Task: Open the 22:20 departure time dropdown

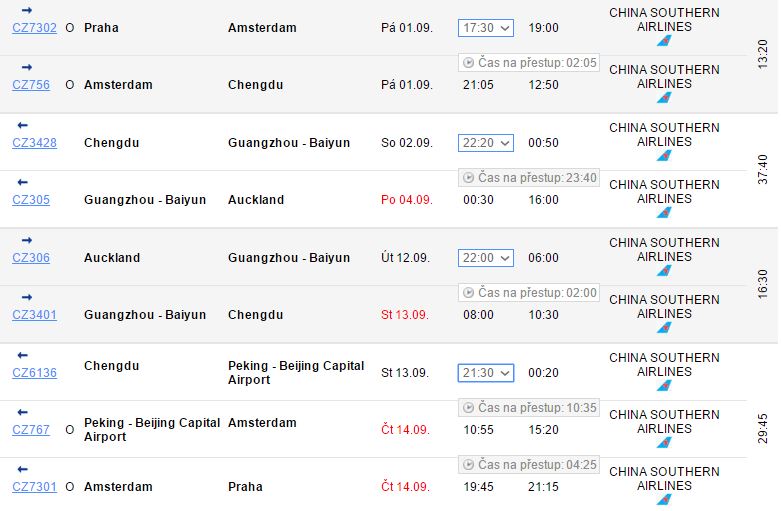Action: tap(486, 143)
